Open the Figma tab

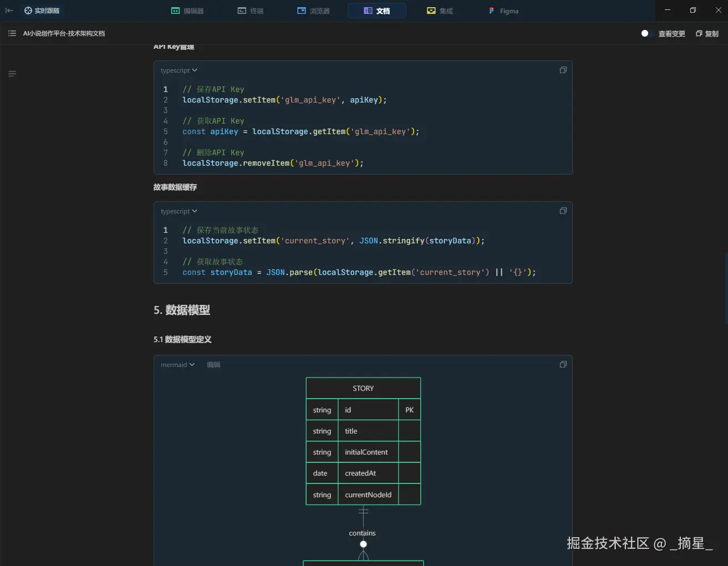503,11
